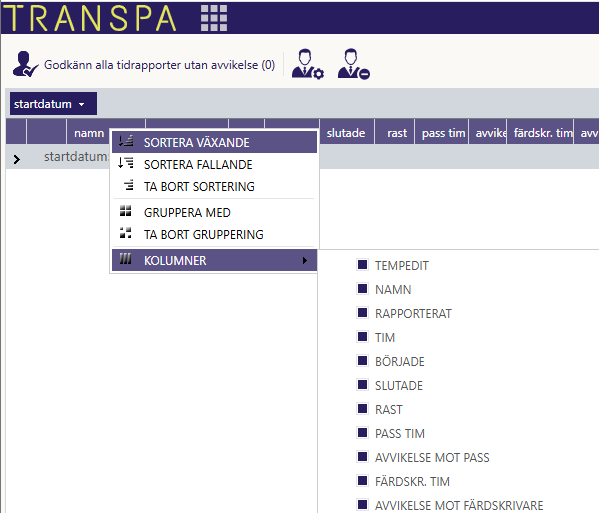Image resolution: width=599 pixels, height=513 pixels.
Task: Click the group-by icon next to Gruppera med
Action: click(125, 211)
